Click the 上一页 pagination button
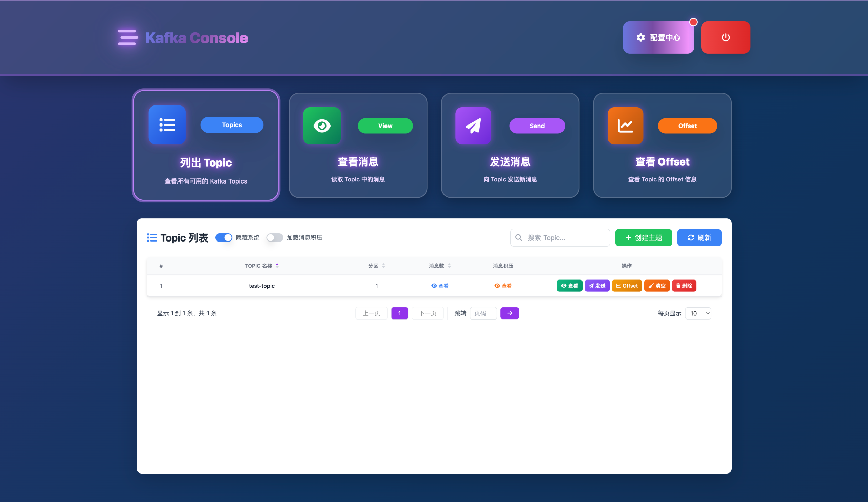 (371, 313)
